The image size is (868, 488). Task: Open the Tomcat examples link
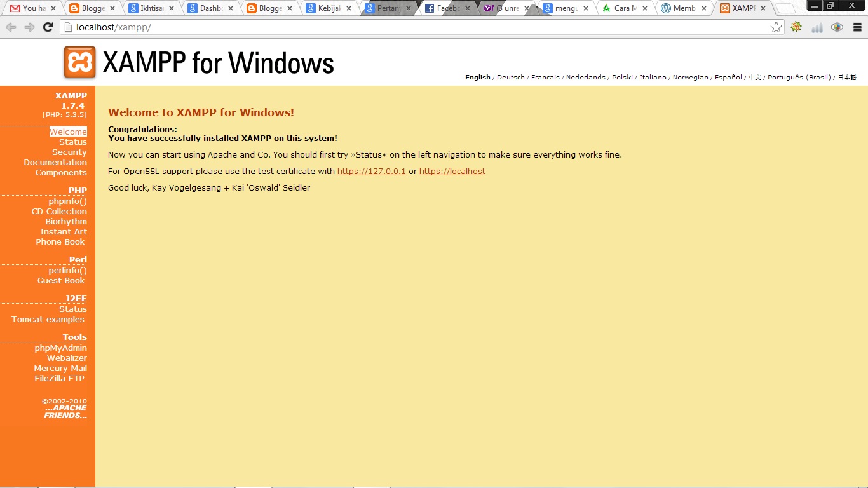tap(48, 319)
